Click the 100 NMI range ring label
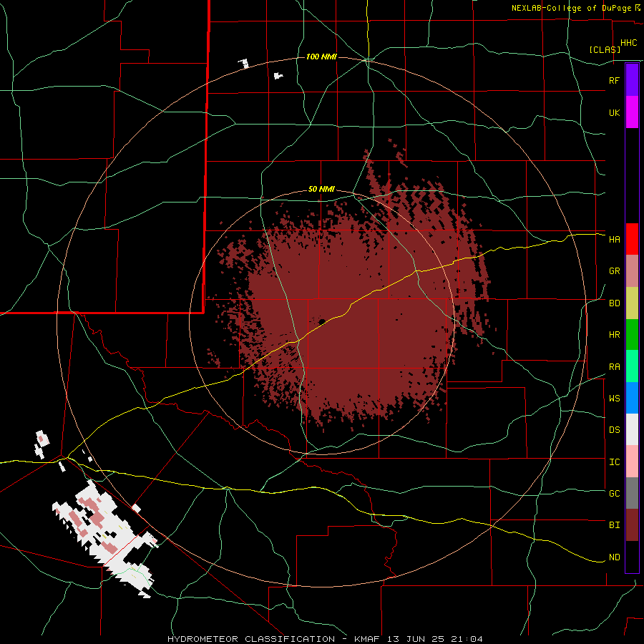644x644 pixels. (321, 57)
